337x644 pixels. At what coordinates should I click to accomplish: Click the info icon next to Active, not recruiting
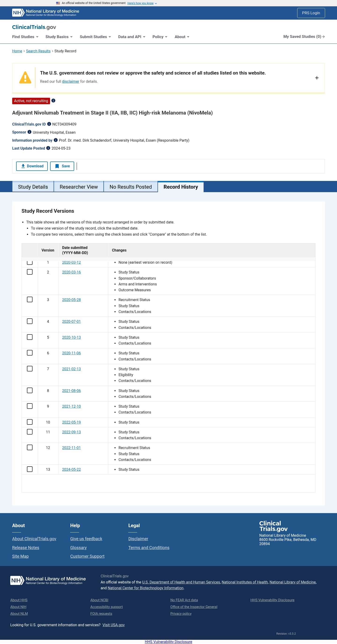pos(53,101)
